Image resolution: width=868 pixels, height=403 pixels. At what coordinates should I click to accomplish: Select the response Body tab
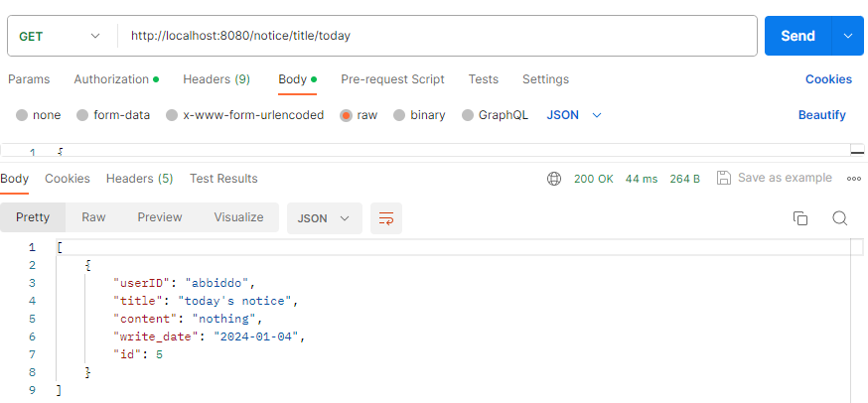click(14, 179)
